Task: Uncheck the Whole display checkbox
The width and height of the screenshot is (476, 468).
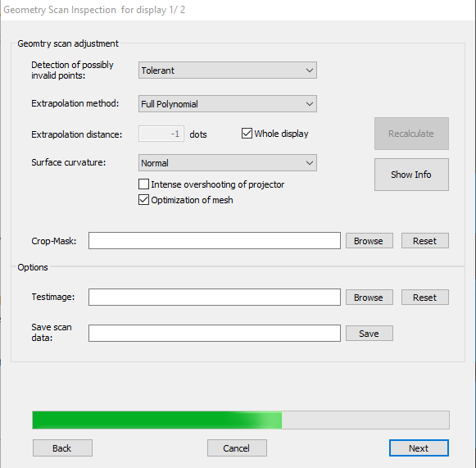Action: tap(247, 134)
